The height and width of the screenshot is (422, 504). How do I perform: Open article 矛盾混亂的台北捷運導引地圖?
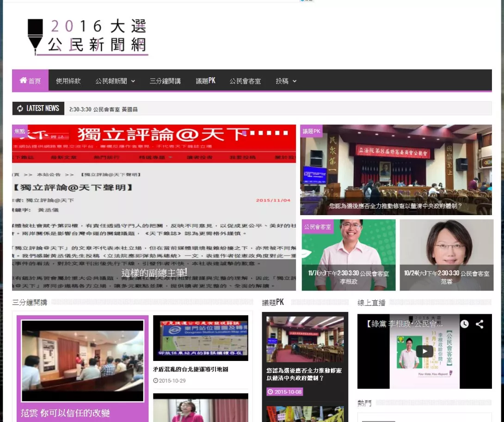[x=191, y=369]
